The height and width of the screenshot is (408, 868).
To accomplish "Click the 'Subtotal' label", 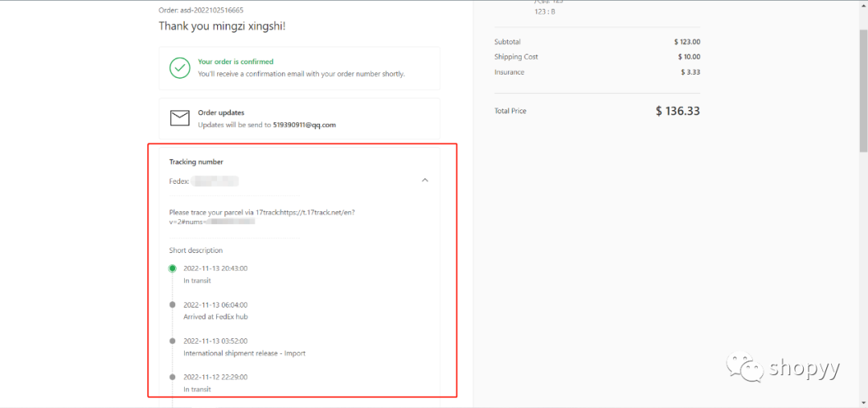I will 508,42.
